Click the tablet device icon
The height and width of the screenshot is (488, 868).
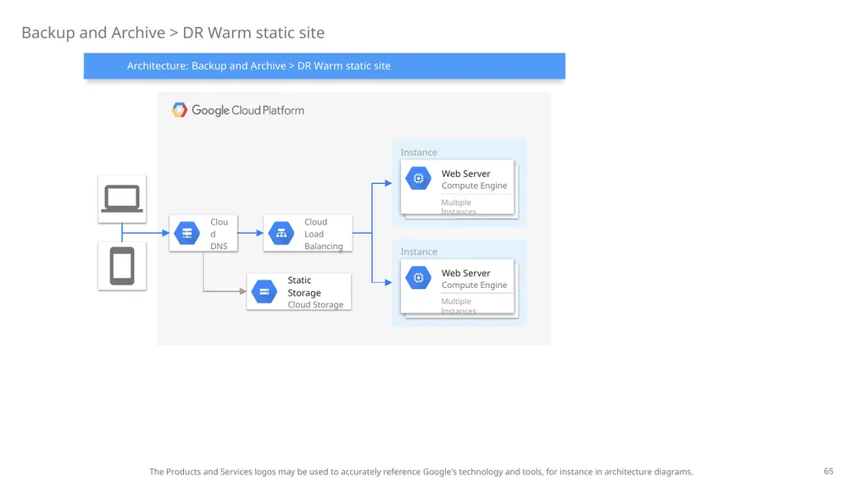122,266
